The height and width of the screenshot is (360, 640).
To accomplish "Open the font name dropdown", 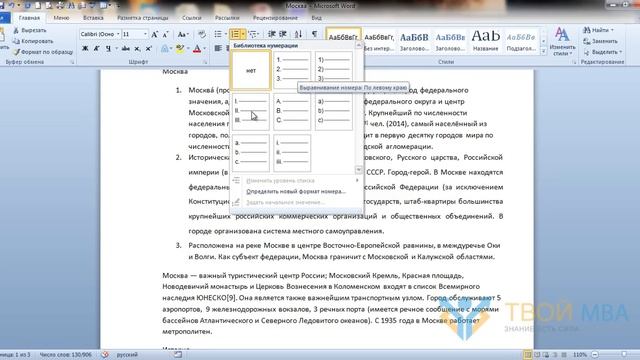I will tap(118, 34).
